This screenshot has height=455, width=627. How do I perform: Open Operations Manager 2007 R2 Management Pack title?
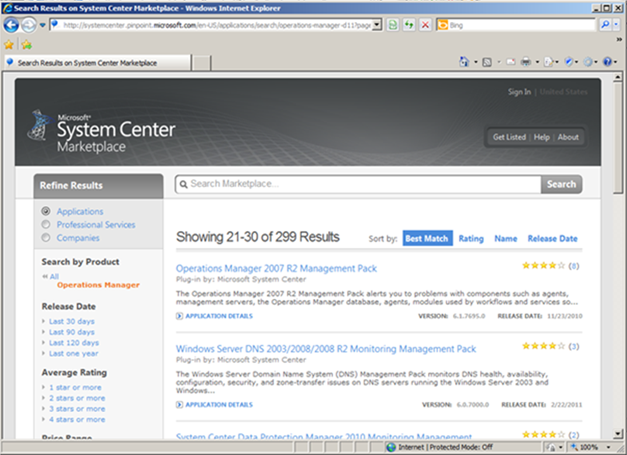pos(276,268)
